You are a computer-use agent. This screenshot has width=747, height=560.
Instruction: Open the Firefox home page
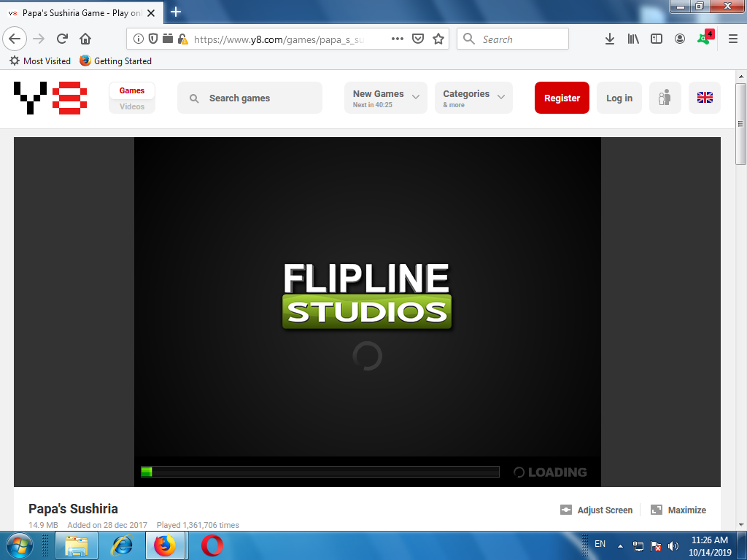[x=85, y=39]
